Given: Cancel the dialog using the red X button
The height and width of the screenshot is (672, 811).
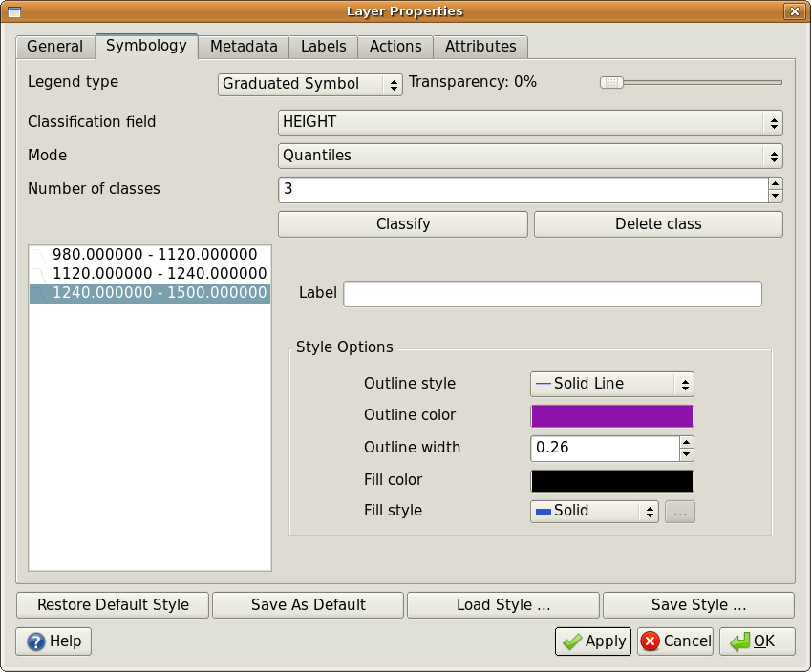Looking at the screenshot, I should pyautogui.click(x=674, y=640).
